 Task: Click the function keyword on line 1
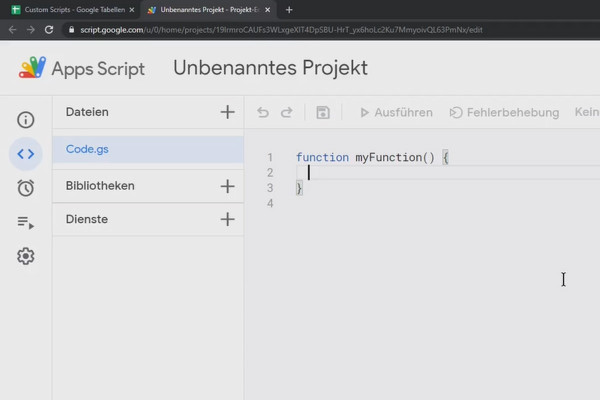coord(322,157)
